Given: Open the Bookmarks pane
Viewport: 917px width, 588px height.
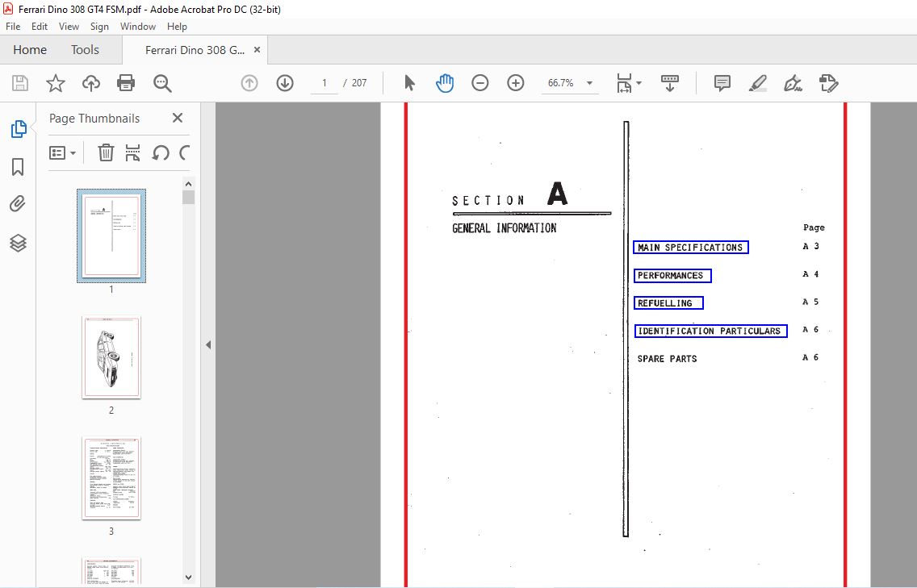Looking at the screenshot, I should [18, 167].
